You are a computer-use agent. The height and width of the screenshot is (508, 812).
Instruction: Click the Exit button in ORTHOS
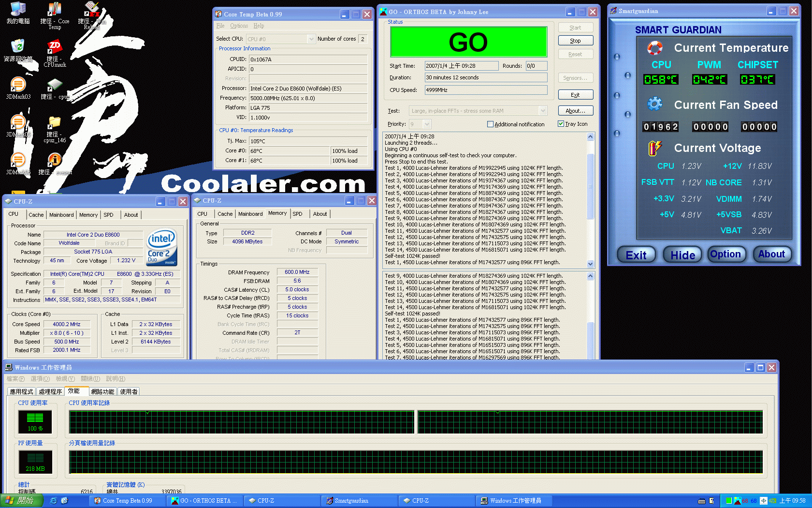click(575, 95)
